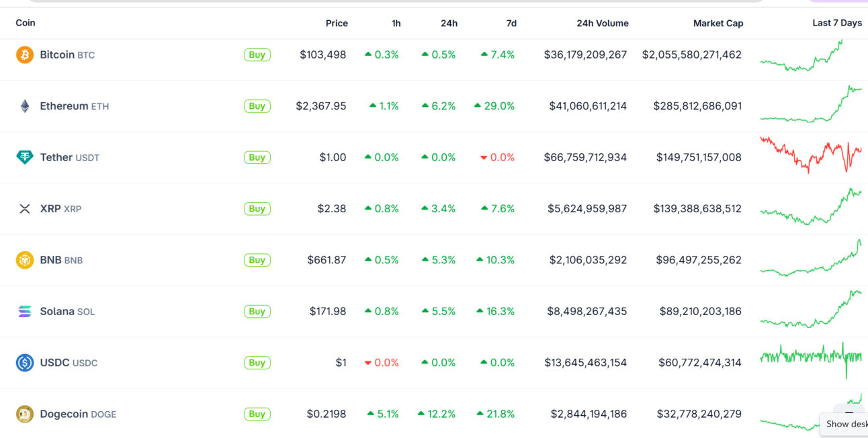Click the Solana logo icon
868x438 pixels.
click(x=25, y=312)
